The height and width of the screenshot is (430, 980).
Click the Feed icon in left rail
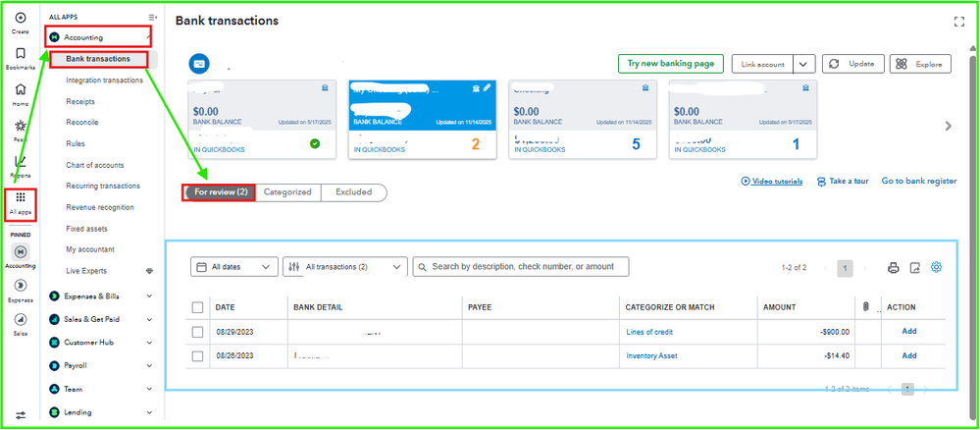tap(21, 126)
